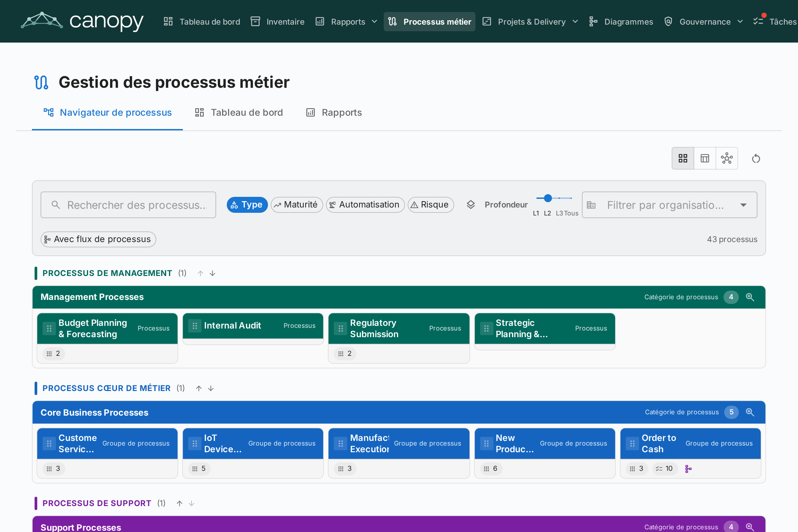Click 'Processus Cœur de Métier' section title
Image resolution: width=798 pixels, height=532 pixels.
tap(106, 388)
